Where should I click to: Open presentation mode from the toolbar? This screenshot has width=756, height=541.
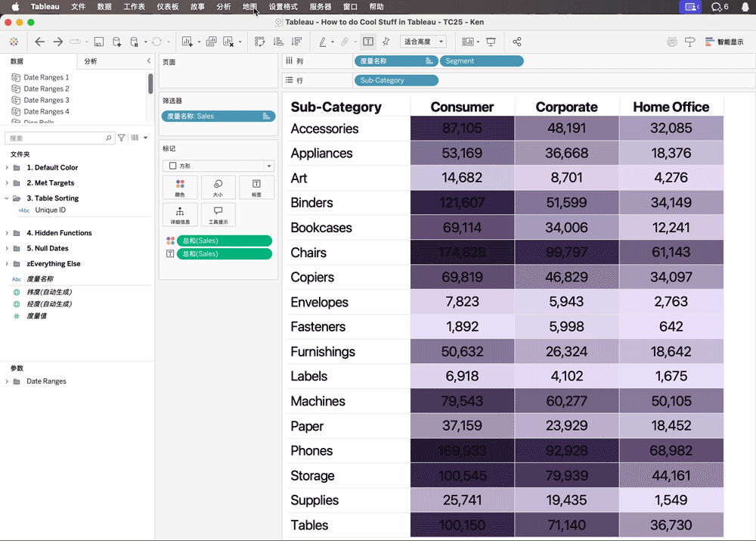pyautogui.click(x=491, y=42)
